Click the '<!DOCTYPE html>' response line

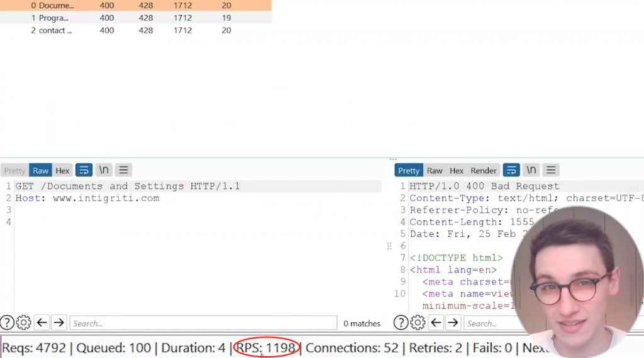tap(457, 258)
